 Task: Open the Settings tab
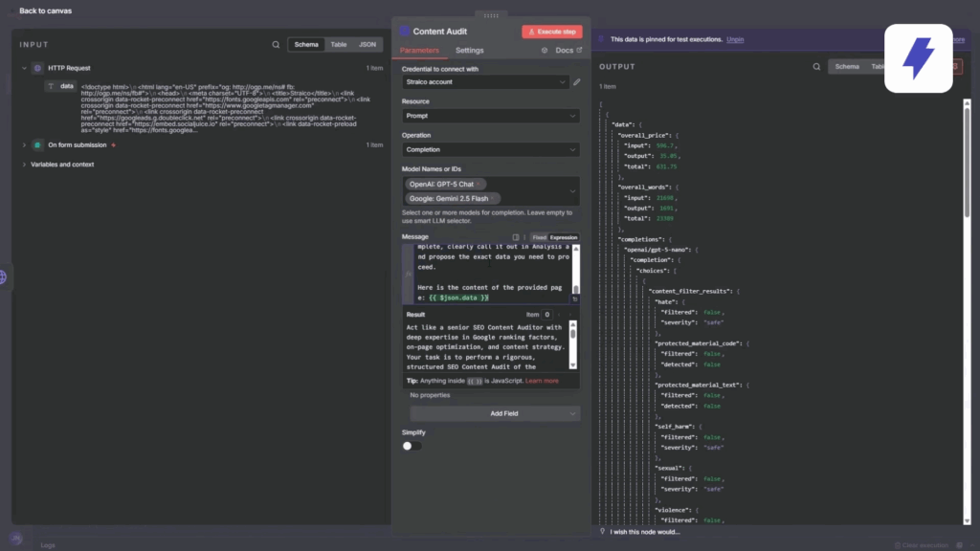coord(469,51)
